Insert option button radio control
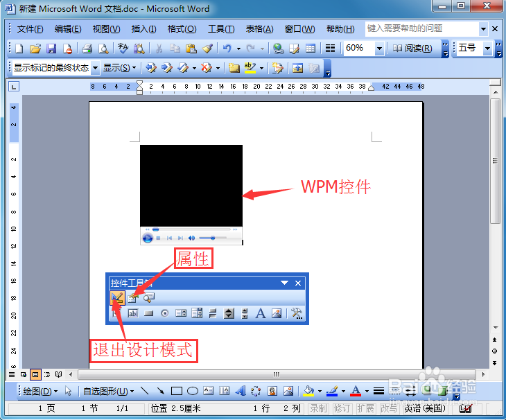 (164, 313)
